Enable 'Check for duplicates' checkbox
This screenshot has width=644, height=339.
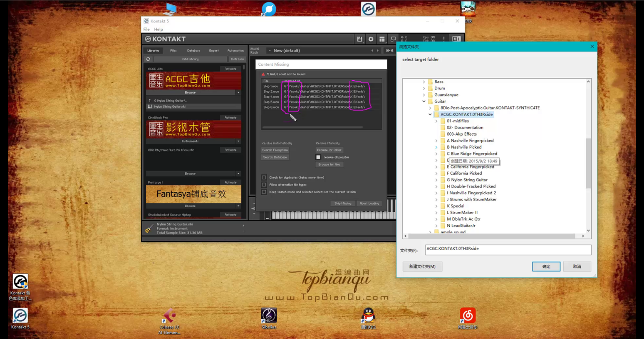point(264,178)
